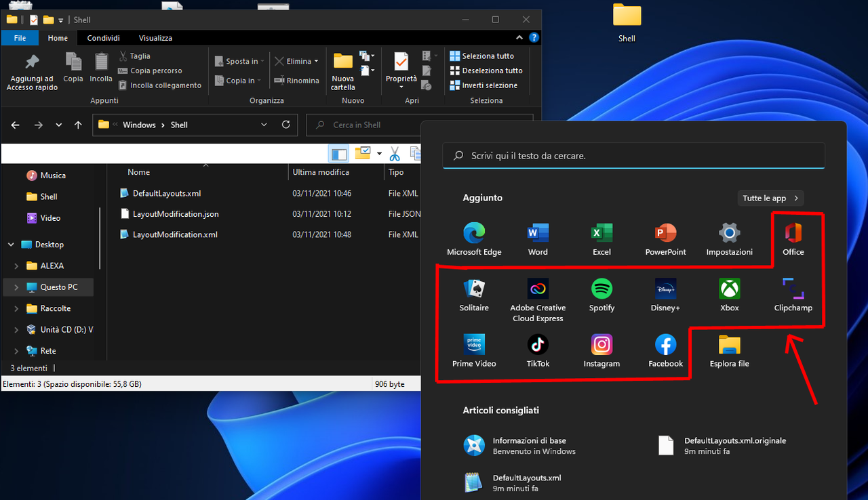Screen dimensions: 868x500
Task: Click Copia percorso in ribbon
Action: pyautogui.click(x=150, y=70)
